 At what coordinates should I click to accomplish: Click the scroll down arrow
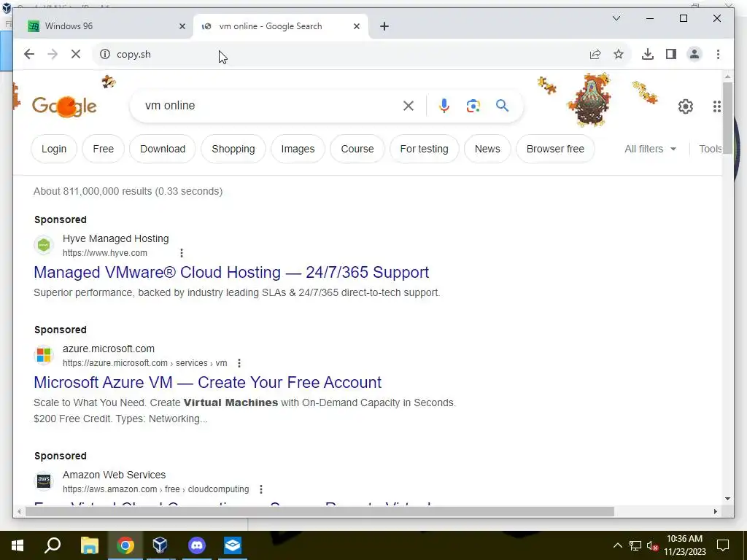pyautogui.click(x=727, y=499)
